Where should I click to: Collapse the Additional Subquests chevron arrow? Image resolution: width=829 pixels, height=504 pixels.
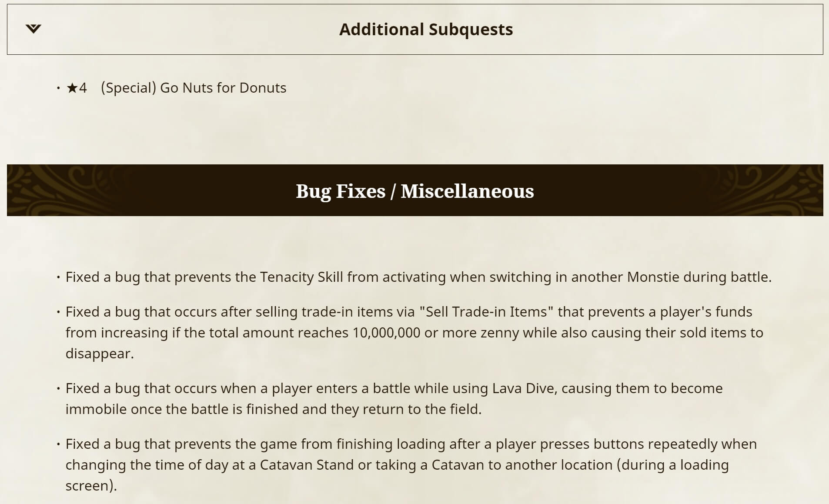click(x=33, y=29)
